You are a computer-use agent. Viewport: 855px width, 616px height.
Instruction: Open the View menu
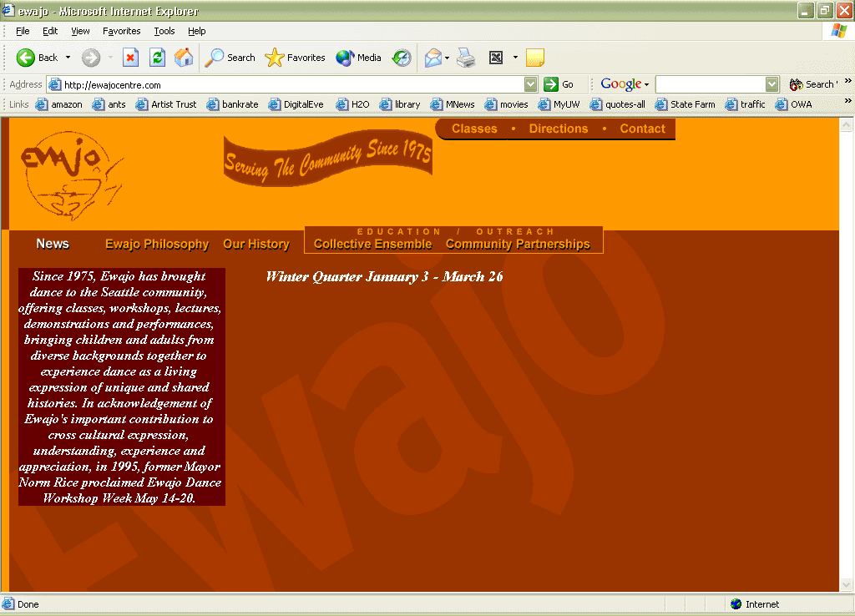80,31
